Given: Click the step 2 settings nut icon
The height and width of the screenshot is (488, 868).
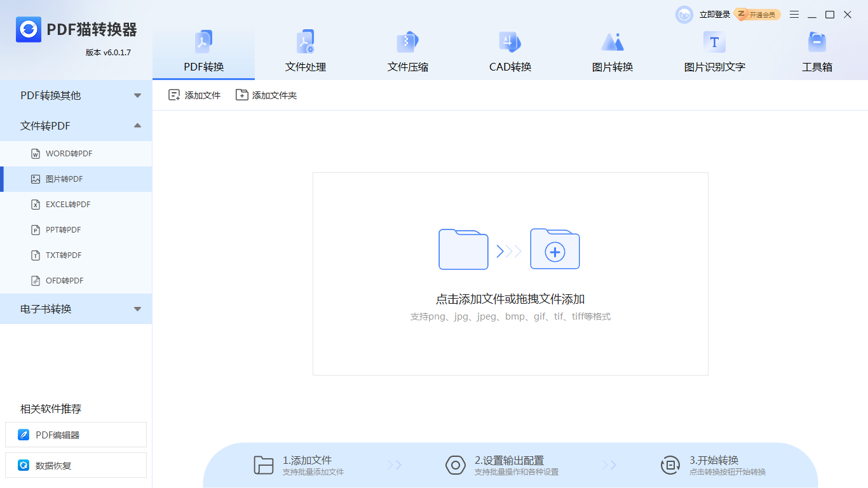Looking at the screenshot, I should click(x=456, y=465).
